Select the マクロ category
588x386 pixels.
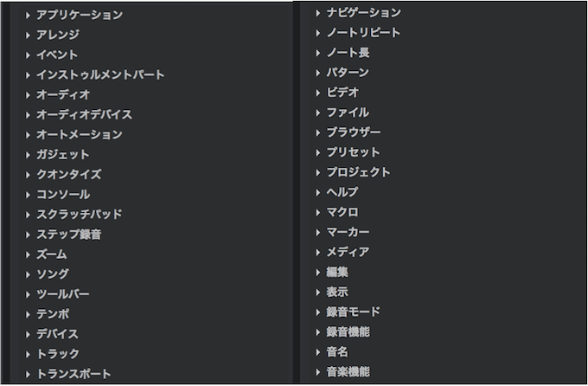click(342, 212)
